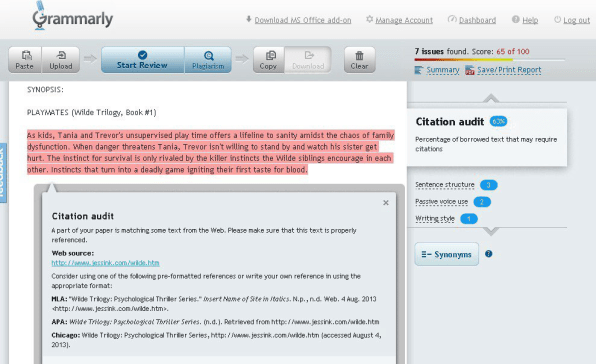596x364 pixels.
Task: Close the Citation audit popup
Action: [x=386, y=203]
